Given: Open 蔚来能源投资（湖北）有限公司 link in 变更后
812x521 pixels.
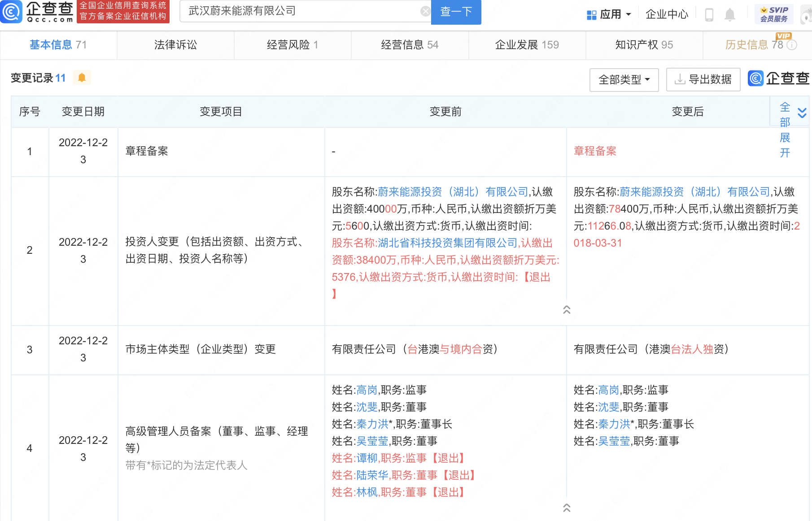Looking at the screenshot, I should coord(694,192).
